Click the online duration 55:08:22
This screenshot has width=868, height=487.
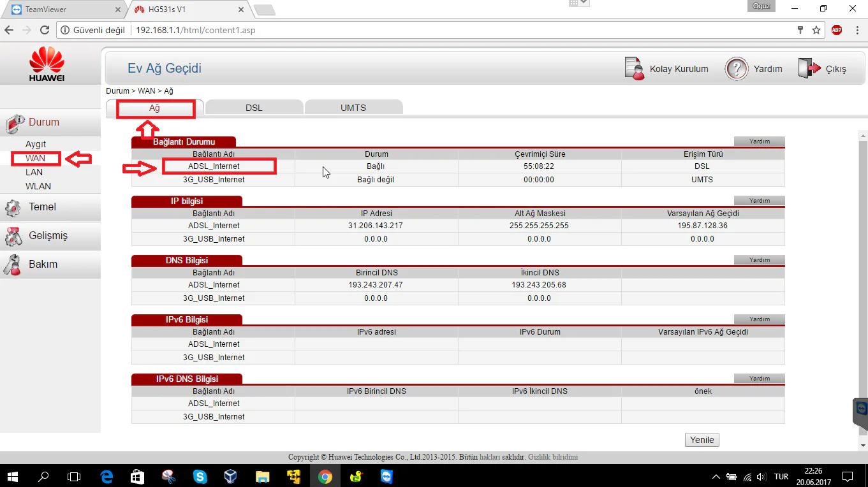(539, 166)
